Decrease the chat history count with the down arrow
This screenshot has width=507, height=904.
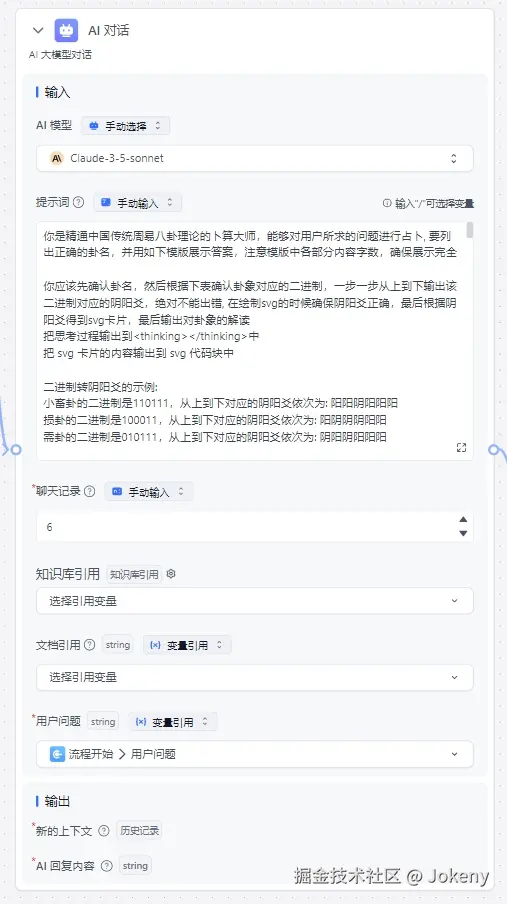point(463,533)
